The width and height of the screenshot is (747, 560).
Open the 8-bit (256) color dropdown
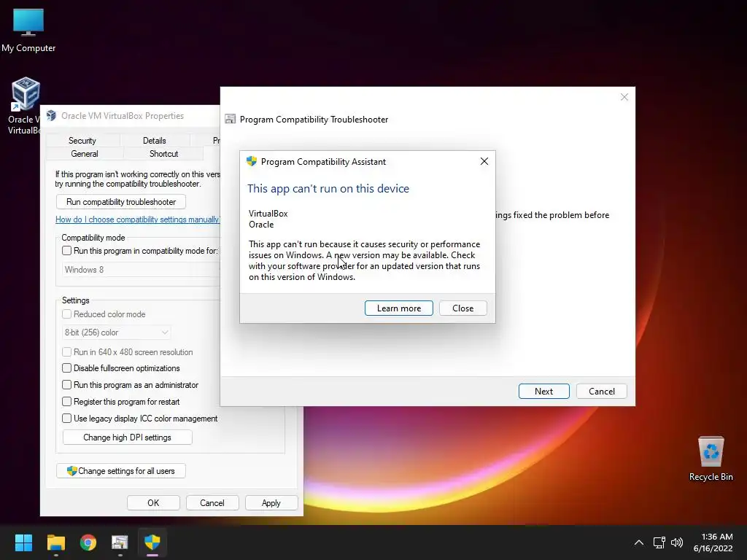pyautogui.click(x=117, y=332)
